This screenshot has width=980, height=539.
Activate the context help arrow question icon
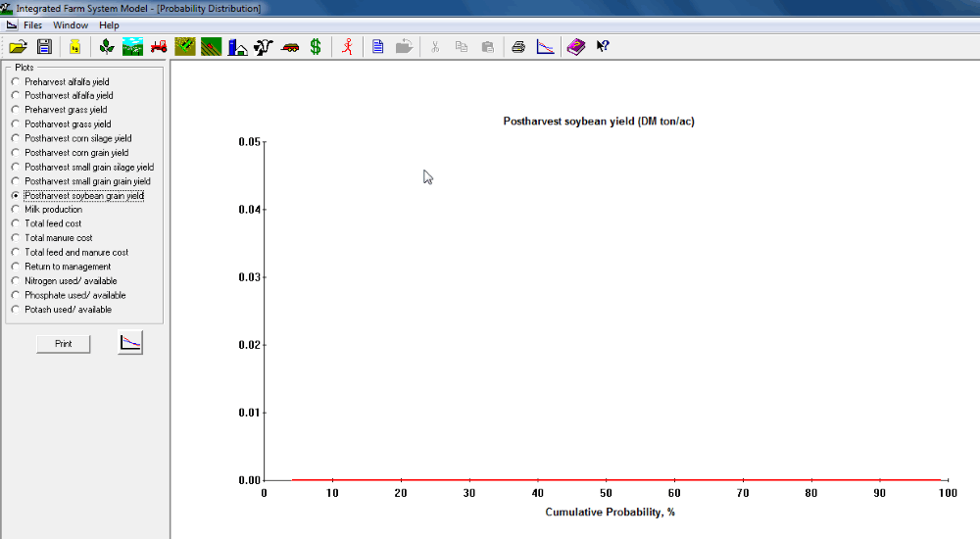(603, 47)
